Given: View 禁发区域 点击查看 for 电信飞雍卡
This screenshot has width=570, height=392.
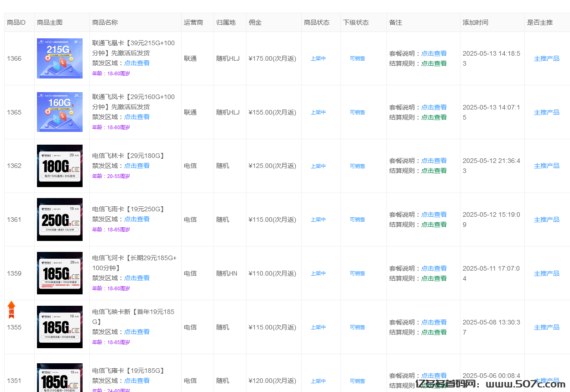Looking at the screenshot, I should point(137,381).
